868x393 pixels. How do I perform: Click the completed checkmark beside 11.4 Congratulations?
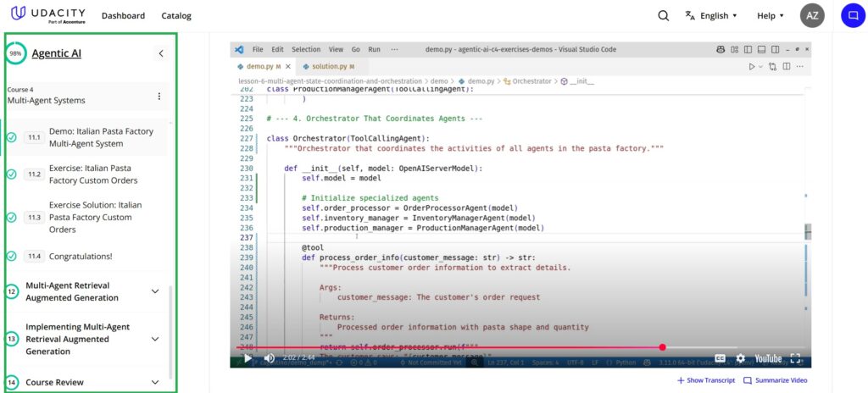(11, 257)
